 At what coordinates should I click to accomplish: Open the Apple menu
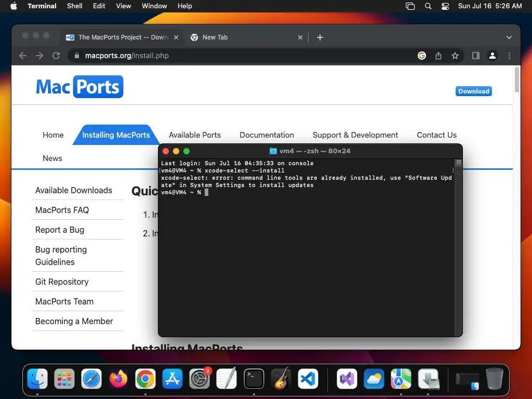pos(14,6)
